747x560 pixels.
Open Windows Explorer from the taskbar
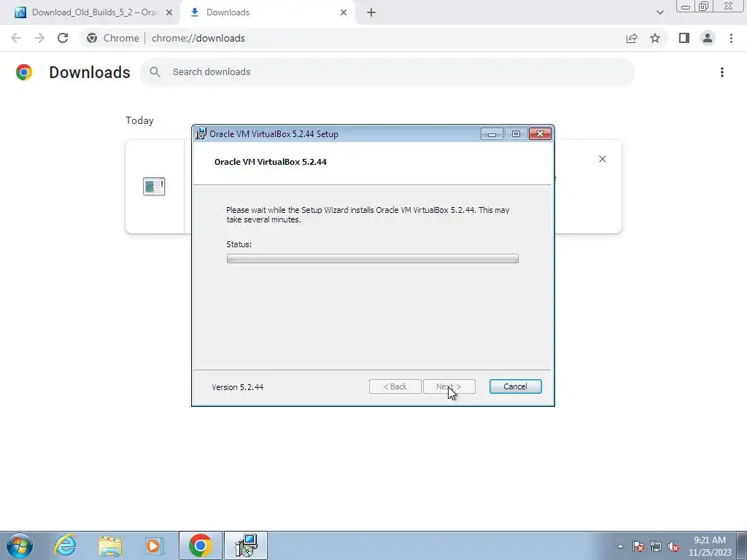[x=110, y=545]
